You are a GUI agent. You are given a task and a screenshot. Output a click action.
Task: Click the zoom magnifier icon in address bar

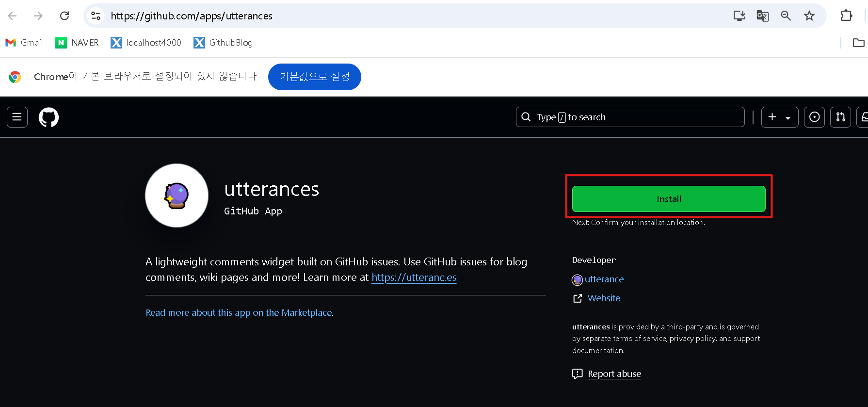[x=786, y=16]
